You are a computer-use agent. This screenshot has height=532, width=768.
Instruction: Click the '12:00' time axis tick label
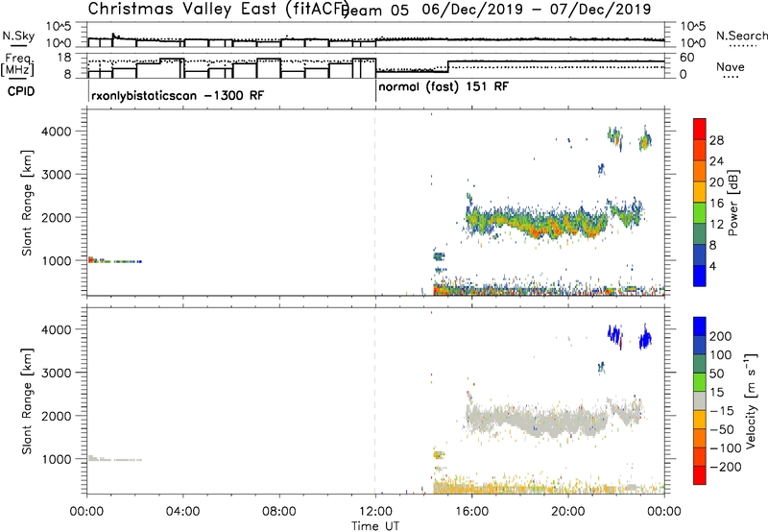click(375, 512)
